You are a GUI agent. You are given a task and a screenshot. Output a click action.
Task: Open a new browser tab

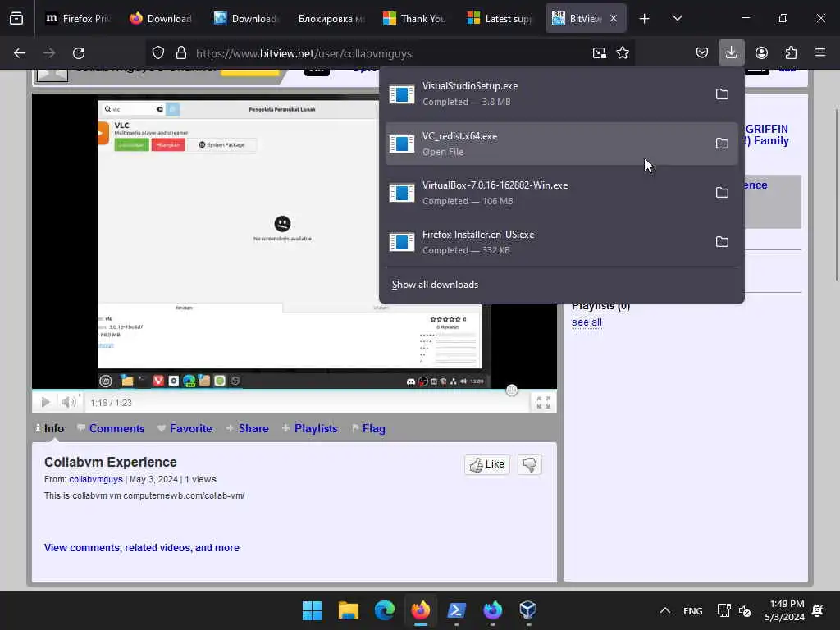[x=644, y=19]
